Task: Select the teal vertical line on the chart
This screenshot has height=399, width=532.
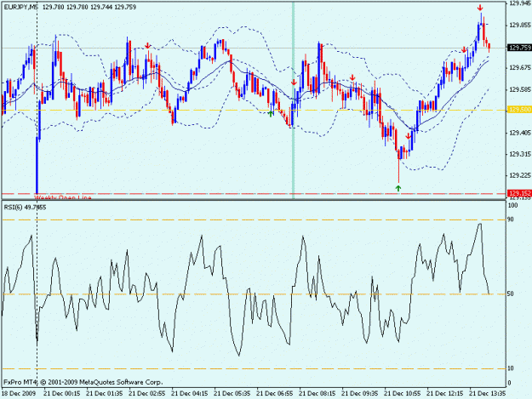Action: 293,100
